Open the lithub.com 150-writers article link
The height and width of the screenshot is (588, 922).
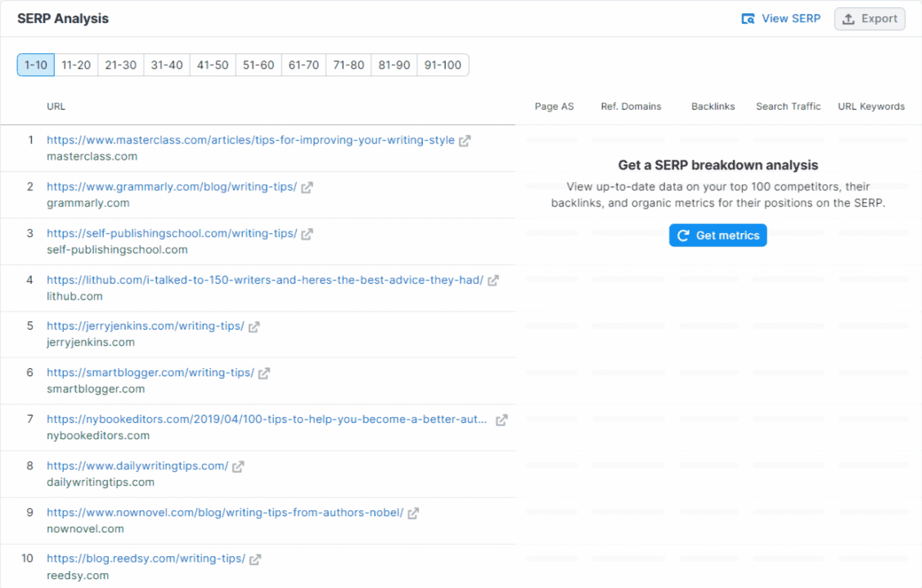(x=265, y=280)
